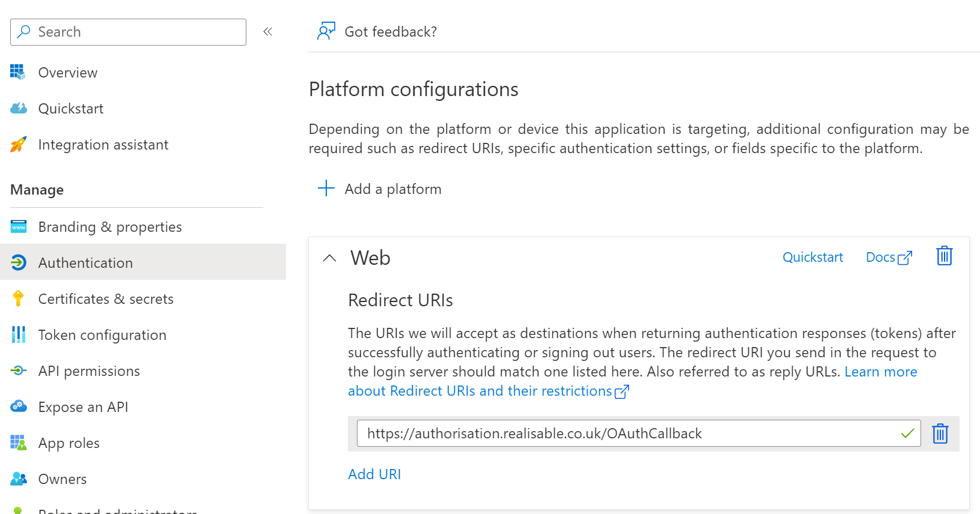This screenshot has width=980, height=514.
Task: Click the Integration assistant rocket icon
Action: (x=18, y=145)
